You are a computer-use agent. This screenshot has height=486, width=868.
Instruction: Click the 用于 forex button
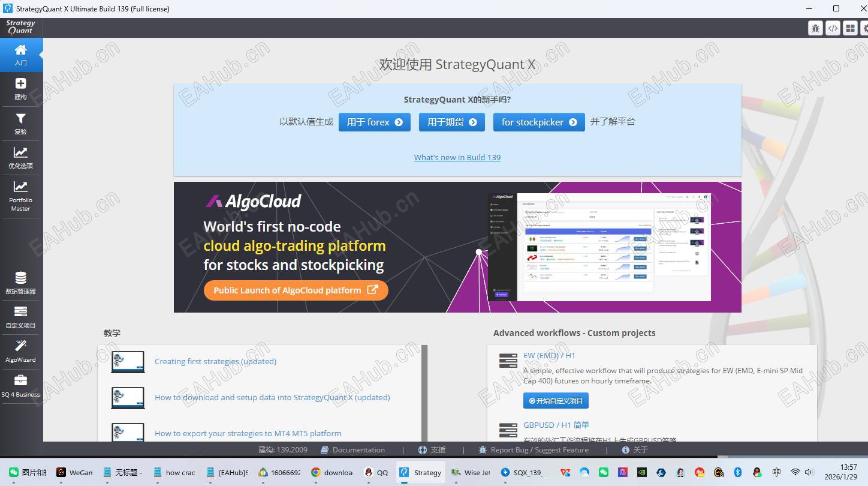[375, 122]
